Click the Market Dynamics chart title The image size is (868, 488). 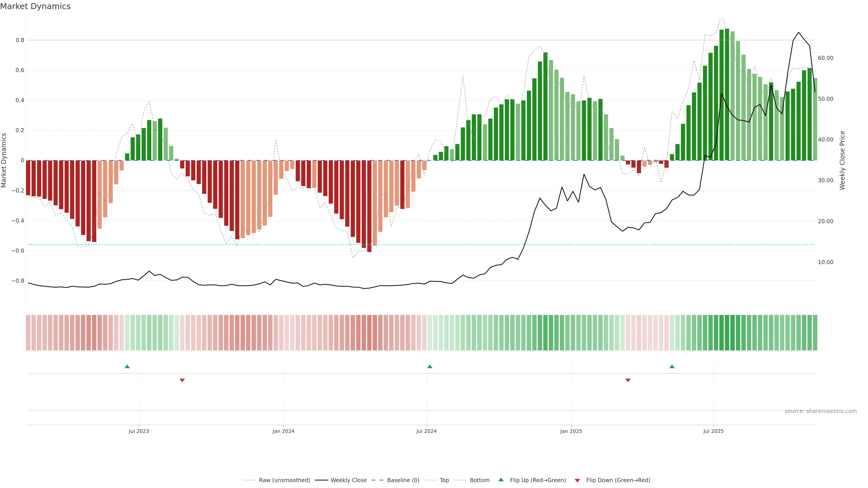(x=35, y=6)
